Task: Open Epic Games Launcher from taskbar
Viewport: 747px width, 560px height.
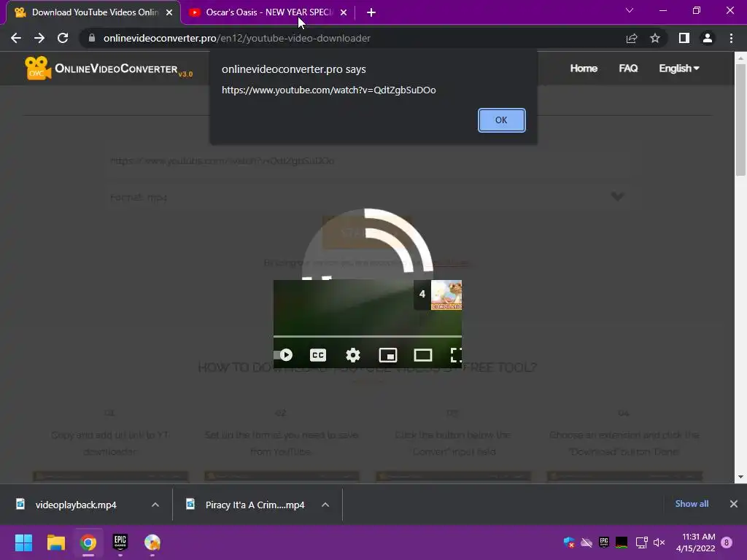Action: (x=120, y=542)
